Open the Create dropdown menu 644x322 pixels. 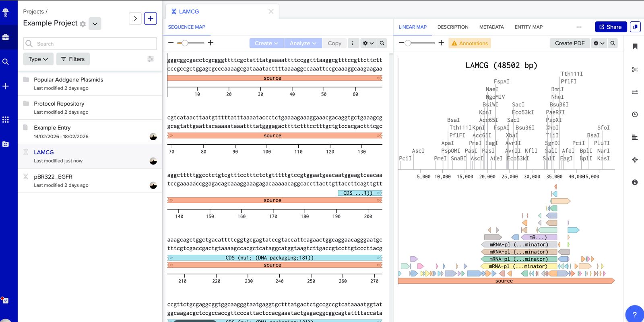coord(266,43)
